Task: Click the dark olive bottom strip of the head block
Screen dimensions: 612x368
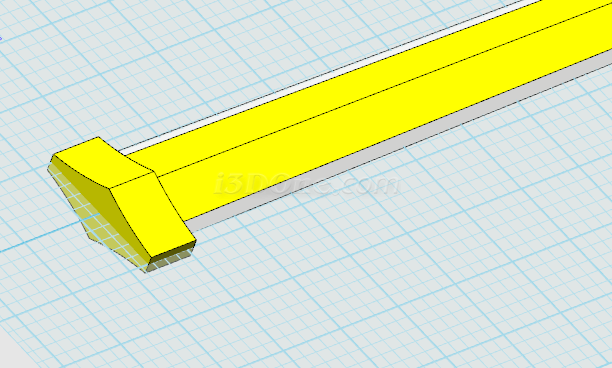Action: pyautogui.click(x=173, y=251)
